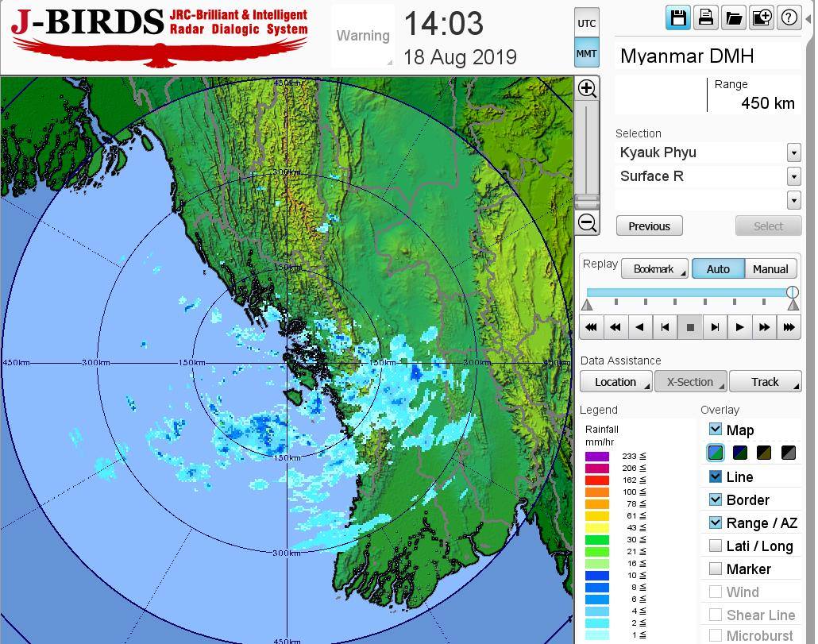This screenshot has height=644, width=818.
Task: Open the Surface R product dropdown
Action: 793,176
